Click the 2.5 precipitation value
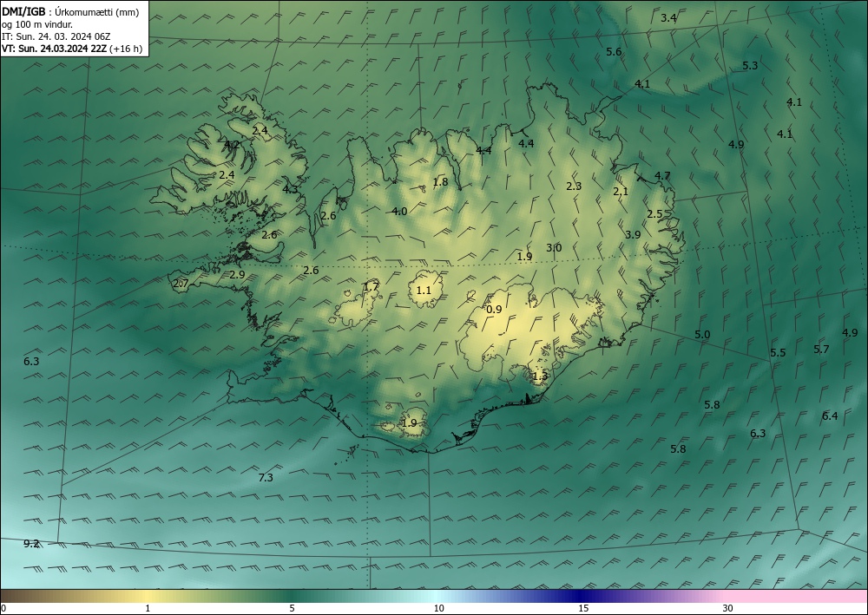Screen dimensions: 868x615 point(654,214)
